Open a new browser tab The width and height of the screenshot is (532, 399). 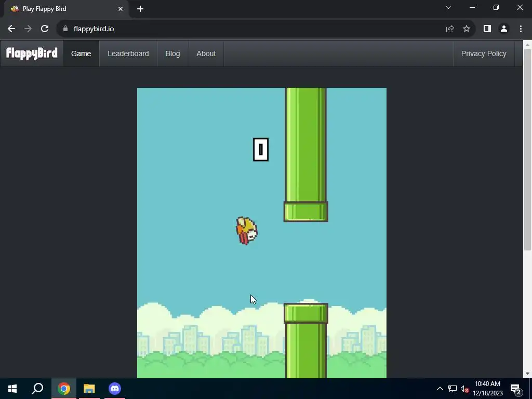point(140,9)
